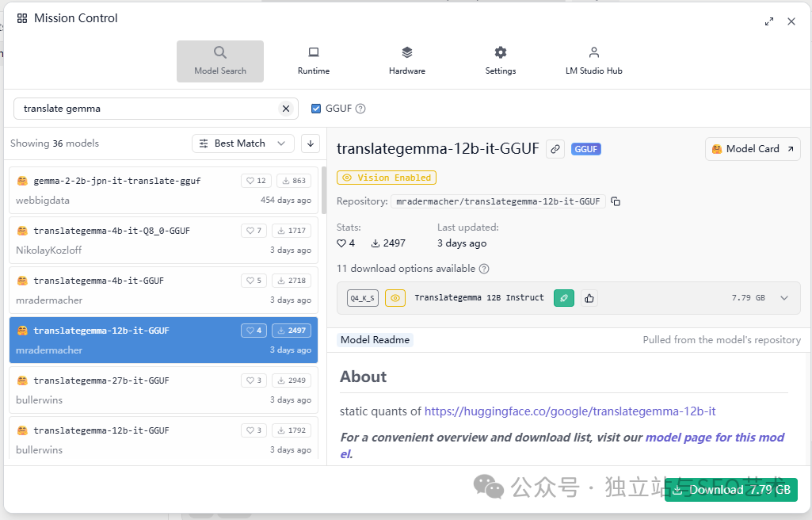Go to the Settings tab
The image size is (812, 520).
point(500,61)
